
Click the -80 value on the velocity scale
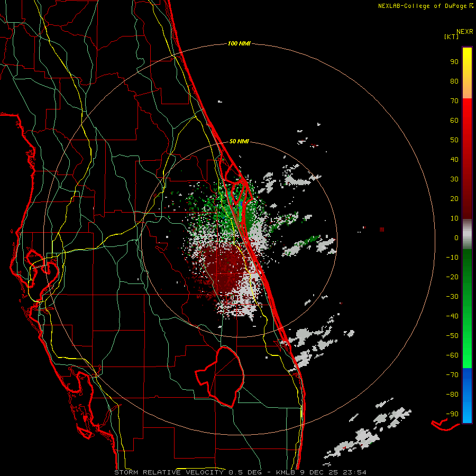(452, 395)
